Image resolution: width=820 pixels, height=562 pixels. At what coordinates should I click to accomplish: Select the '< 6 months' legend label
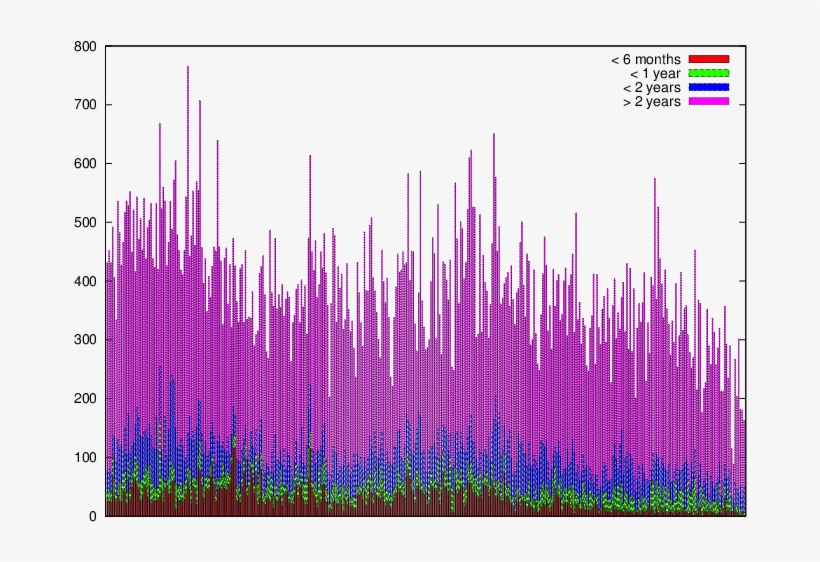[645, 59]
